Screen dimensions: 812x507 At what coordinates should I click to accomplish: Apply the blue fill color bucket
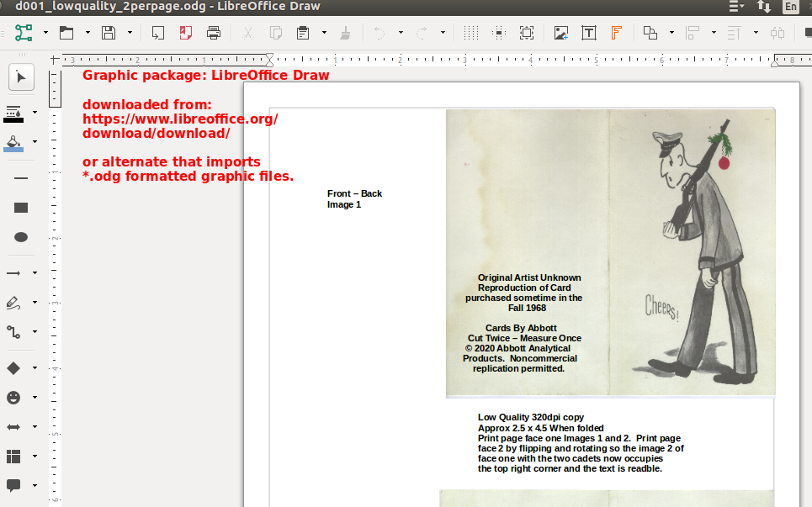pyautogui.click(x=13, y=141)
